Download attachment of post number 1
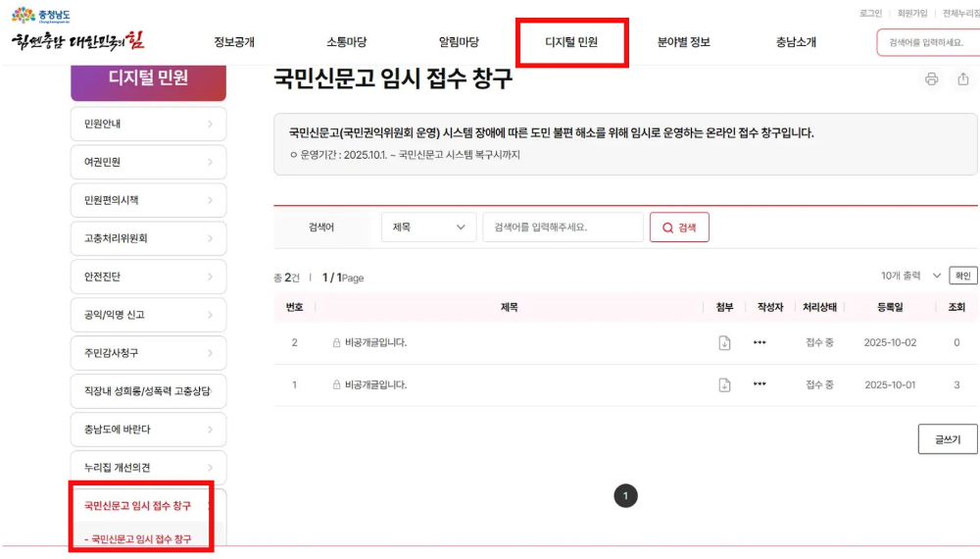Screen dimensions: 980x559 point(724,385)
